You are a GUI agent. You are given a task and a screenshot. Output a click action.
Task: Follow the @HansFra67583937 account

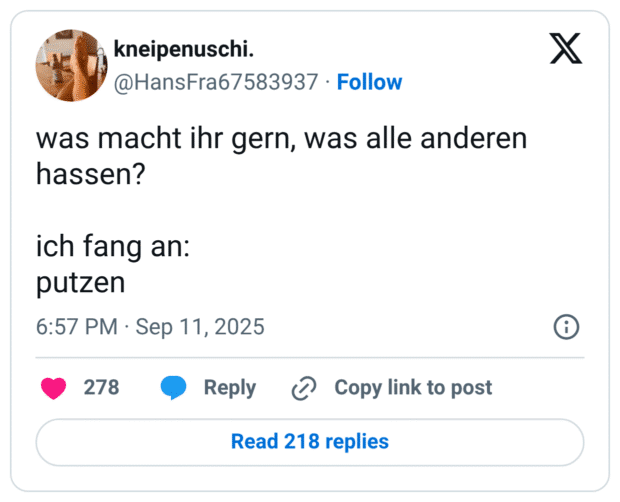click(369, 82)
